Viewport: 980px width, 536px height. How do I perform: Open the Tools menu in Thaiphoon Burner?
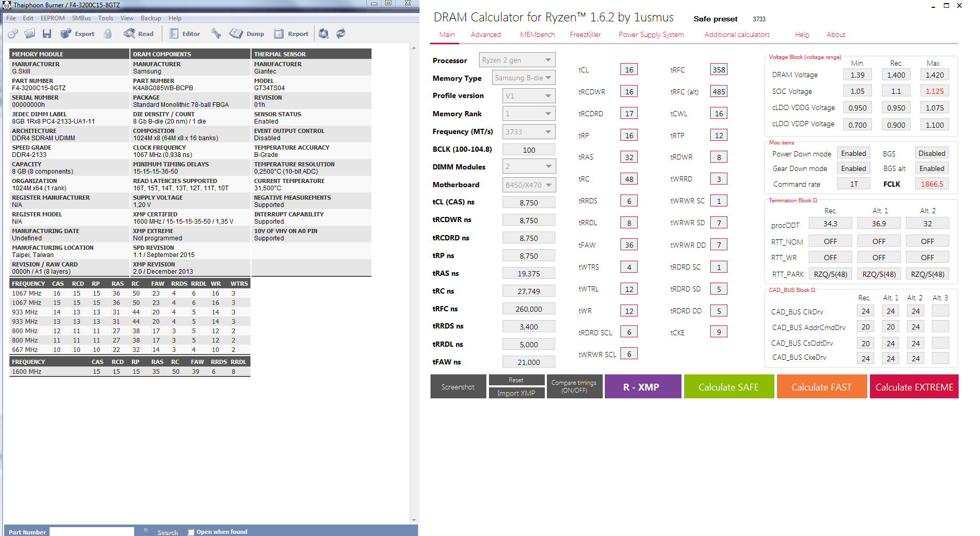pyautogui.click(x=105, y=18)
